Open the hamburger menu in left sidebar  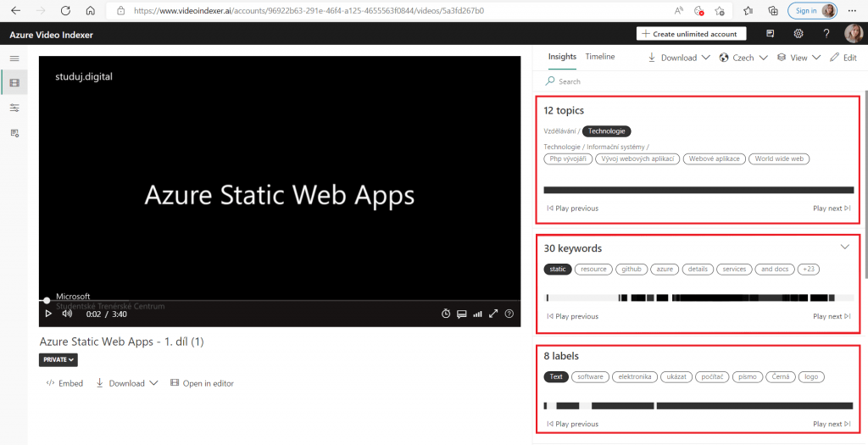click(14, 58)
